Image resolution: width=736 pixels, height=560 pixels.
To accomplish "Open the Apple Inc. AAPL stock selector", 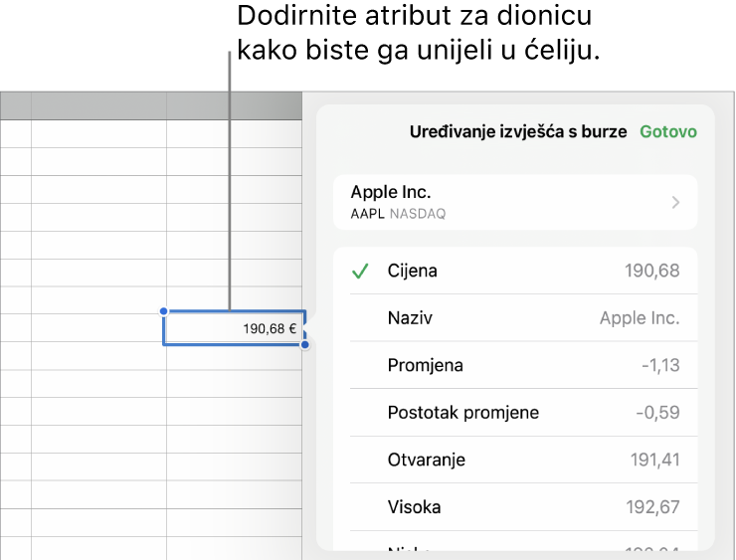I will click(515, 202).
